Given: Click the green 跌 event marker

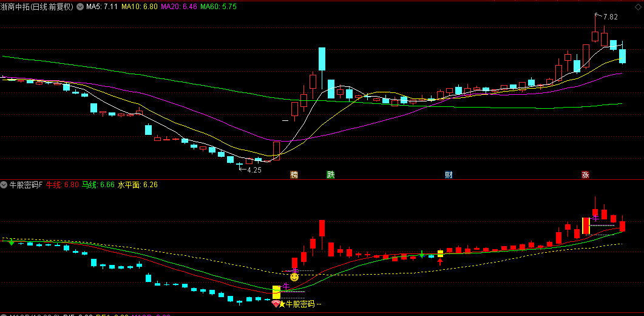Looking at the screenshot, I should [x=331, y=174].
